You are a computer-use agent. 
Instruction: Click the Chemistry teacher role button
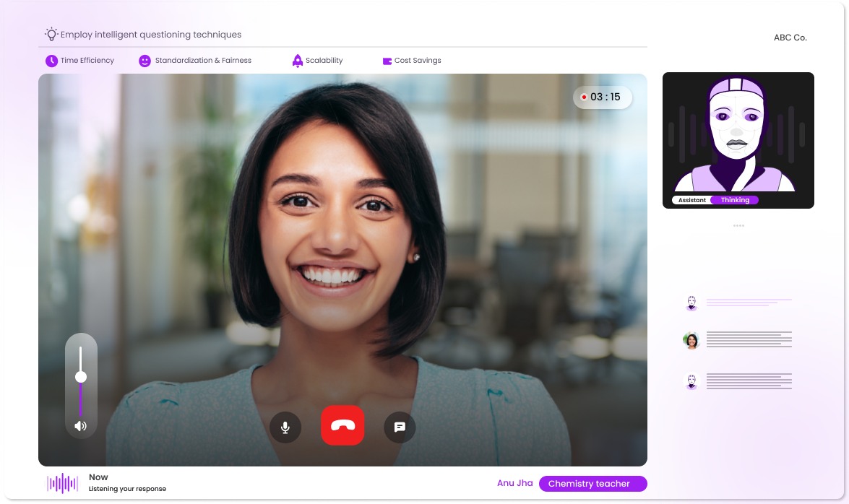(x=592, y=483)
